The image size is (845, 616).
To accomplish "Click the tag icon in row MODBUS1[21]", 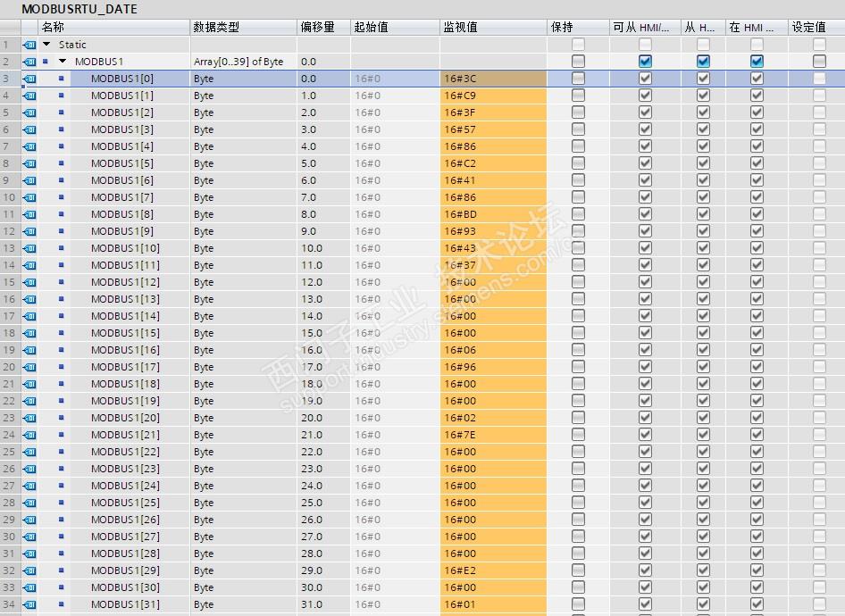I will (x=29, y=435).
